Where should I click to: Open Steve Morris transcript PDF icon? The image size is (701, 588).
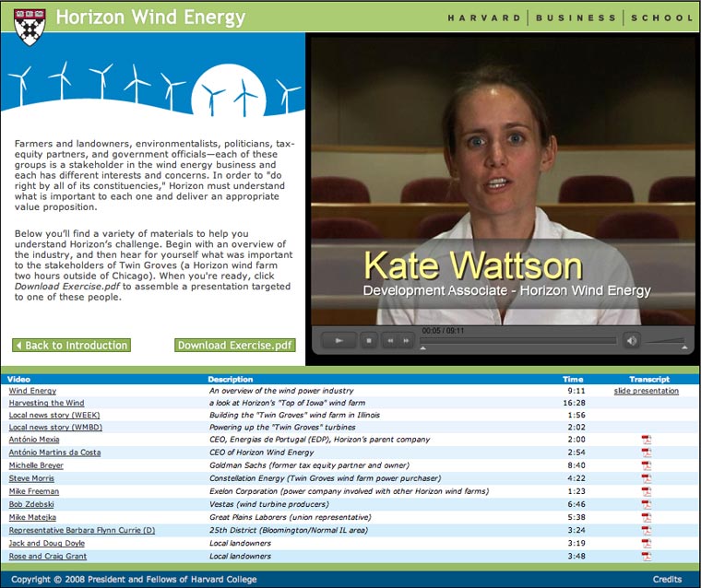tap(647, 479)
